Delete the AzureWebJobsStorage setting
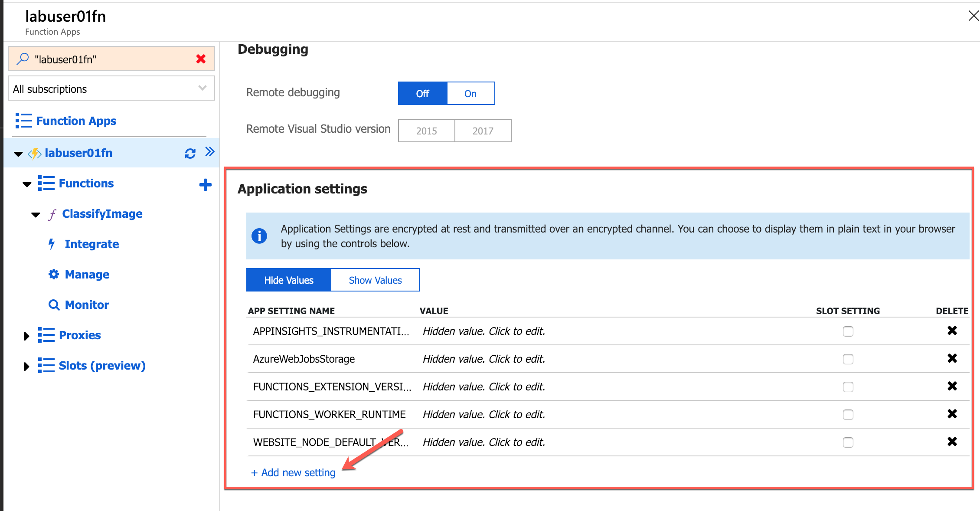The image size is (980, 511). pos(952,358)
